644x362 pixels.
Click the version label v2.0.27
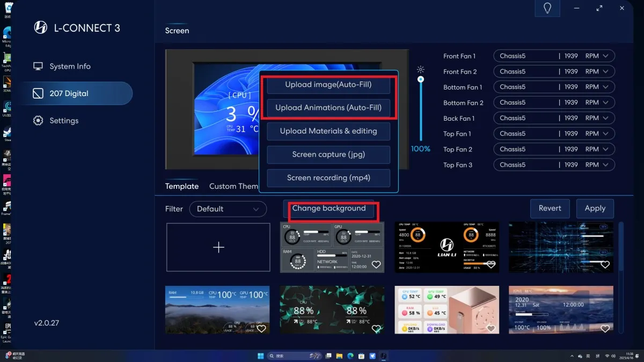[46, 323]
